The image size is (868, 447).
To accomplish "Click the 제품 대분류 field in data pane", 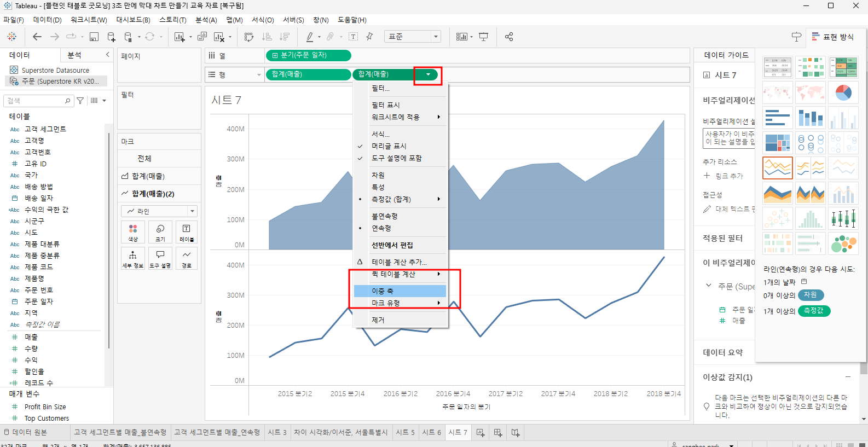I will click(x=42, y=244).
